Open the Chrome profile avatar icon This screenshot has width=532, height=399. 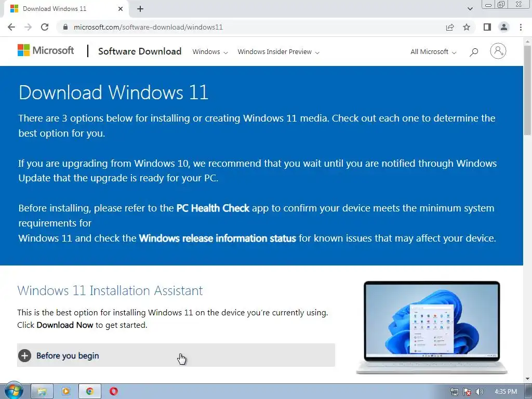504,27
